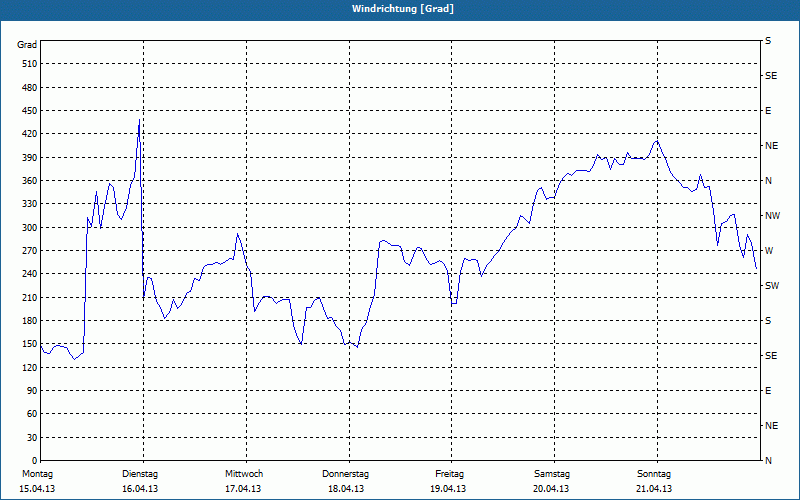Click the 'S' compass label on the 180 gridline
This screenshot has height=500, width=800.
point(768,321)
